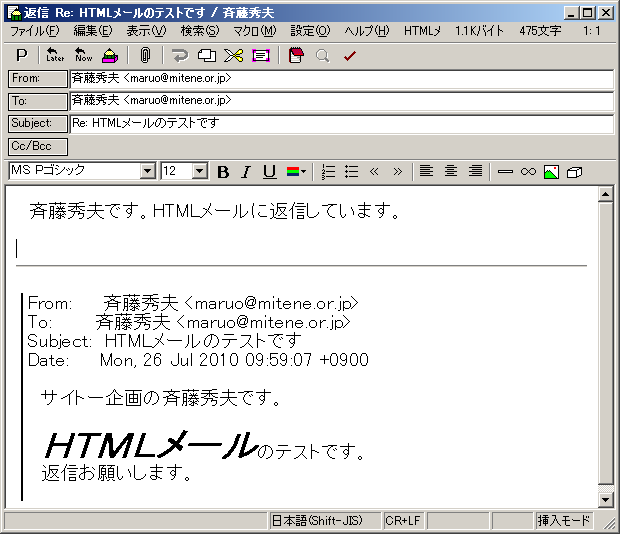This screenshot has width=620, height=534.
Task: Insert a bulleted list
Action: (352, 172)
